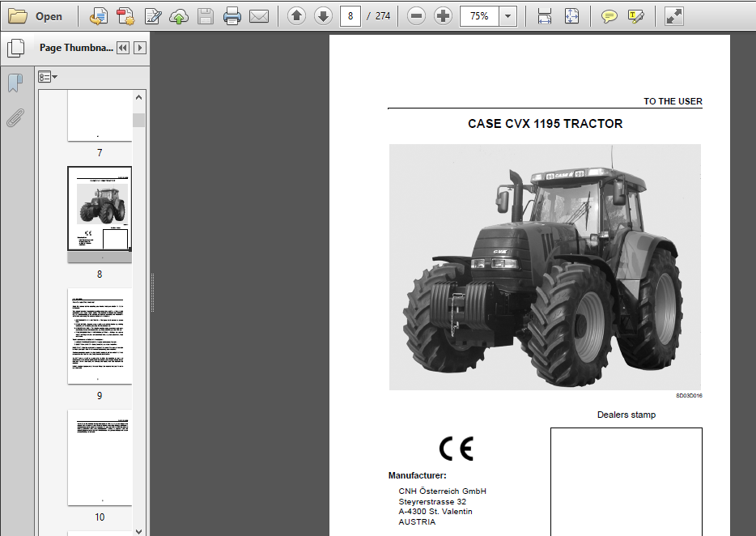This screenshot has width=756, height=536.
Task: Click the thumbnails scrollbar up arrow
Action: click(139, 97)
